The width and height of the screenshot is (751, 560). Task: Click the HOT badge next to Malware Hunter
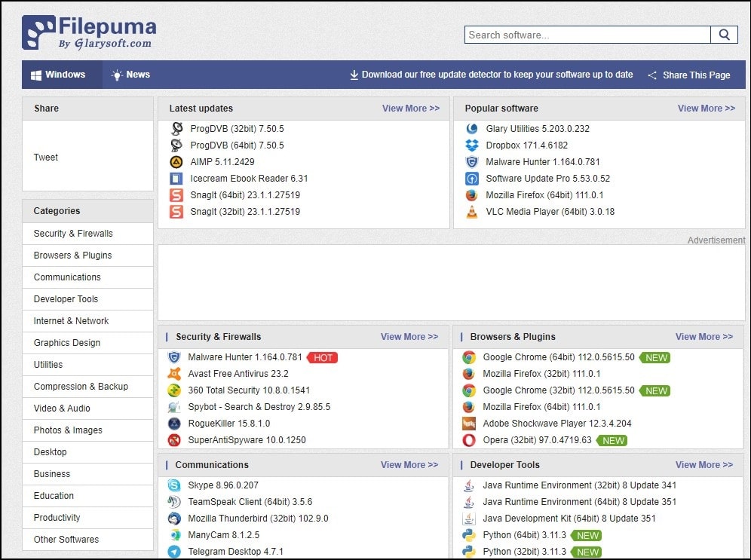click(x=323, y=357)
